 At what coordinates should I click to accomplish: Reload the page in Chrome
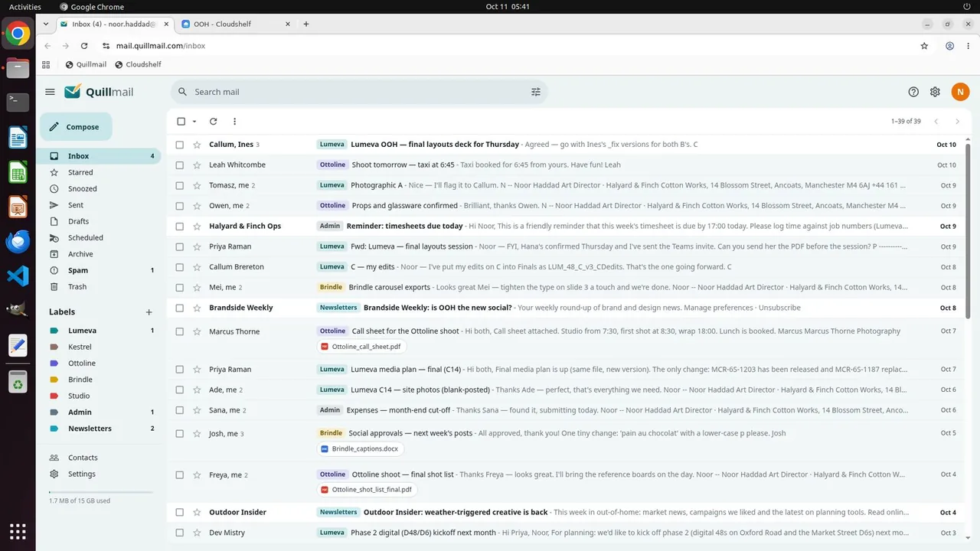tap(84, 46)
